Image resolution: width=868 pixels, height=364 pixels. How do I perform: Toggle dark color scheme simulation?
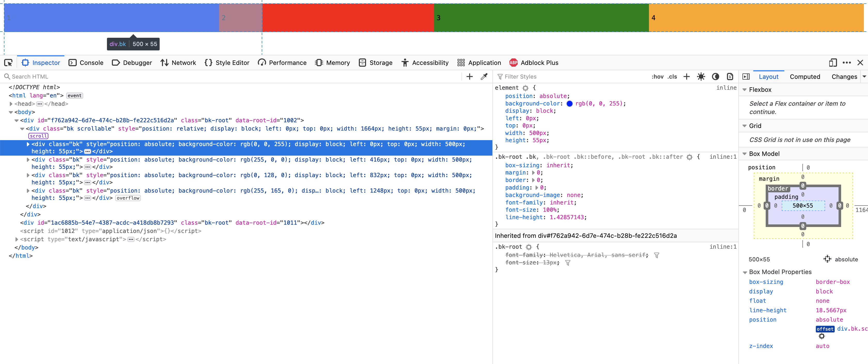(x=715, y=77)
